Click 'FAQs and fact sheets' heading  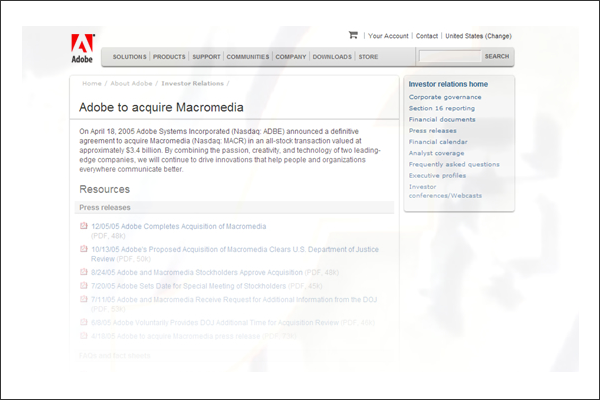pyautogui.click(x=115, y=356)
